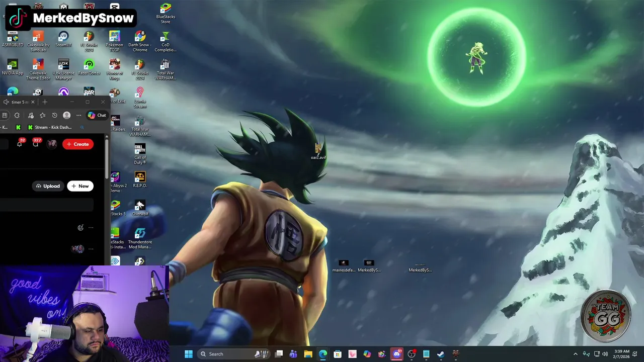
Task: Click the Upload button
Action: [x=48, y=186]
